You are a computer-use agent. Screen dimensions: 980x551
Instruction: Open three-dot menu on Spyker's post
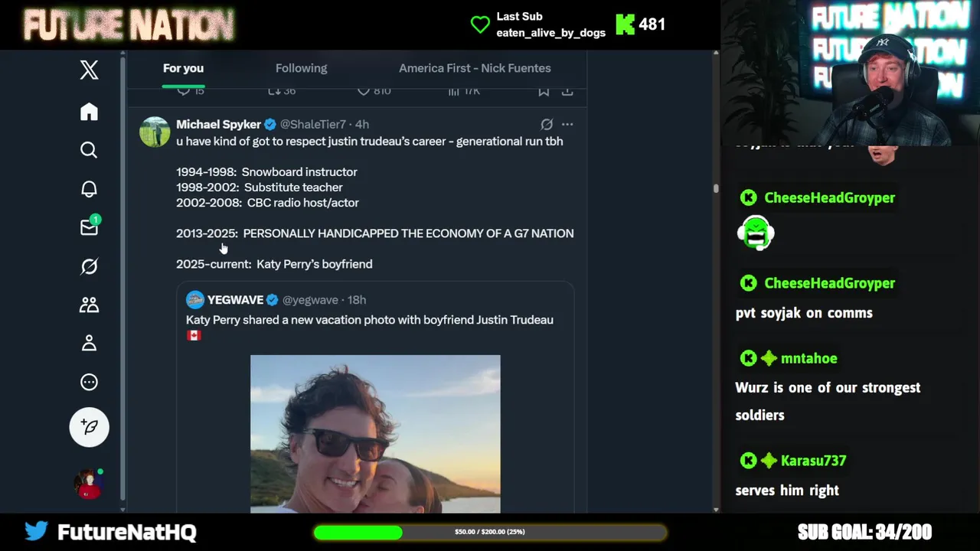coord(567,124)
